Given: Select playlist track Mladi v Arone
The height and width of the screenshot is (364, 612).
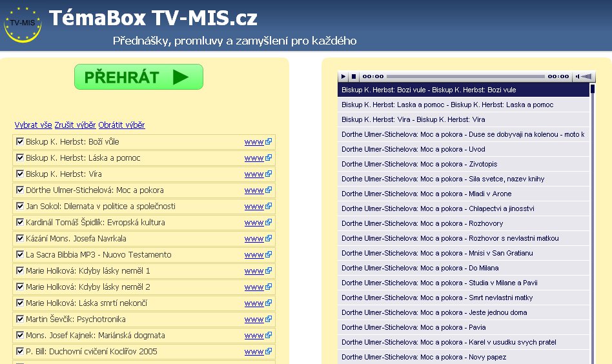Looking at the screenshot, I should pyautogui.click(x=464, y=194).
